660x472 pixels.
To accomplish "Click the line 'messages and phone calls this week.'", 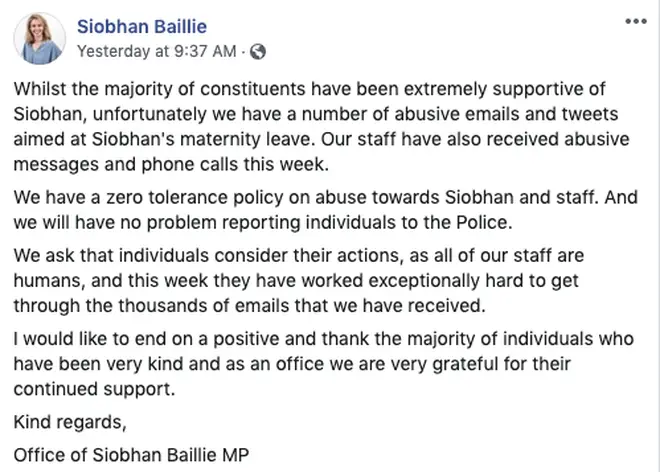I will (x=171, y=165).
